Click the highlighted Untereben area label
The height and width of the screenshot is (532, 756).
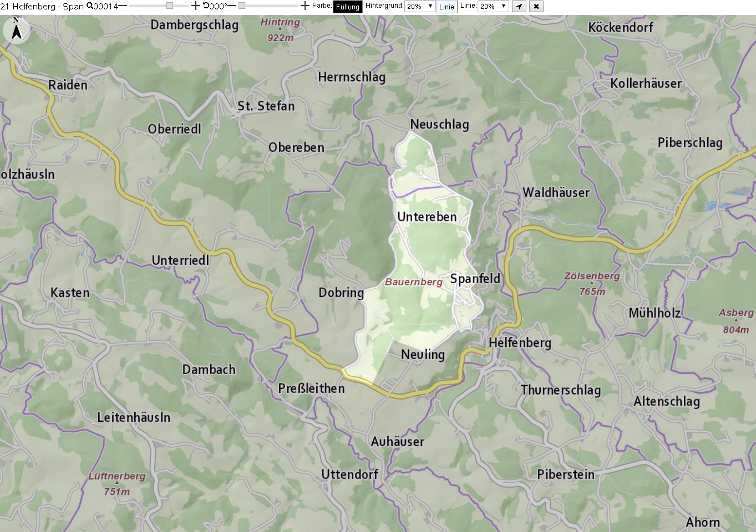coord(427,217)
